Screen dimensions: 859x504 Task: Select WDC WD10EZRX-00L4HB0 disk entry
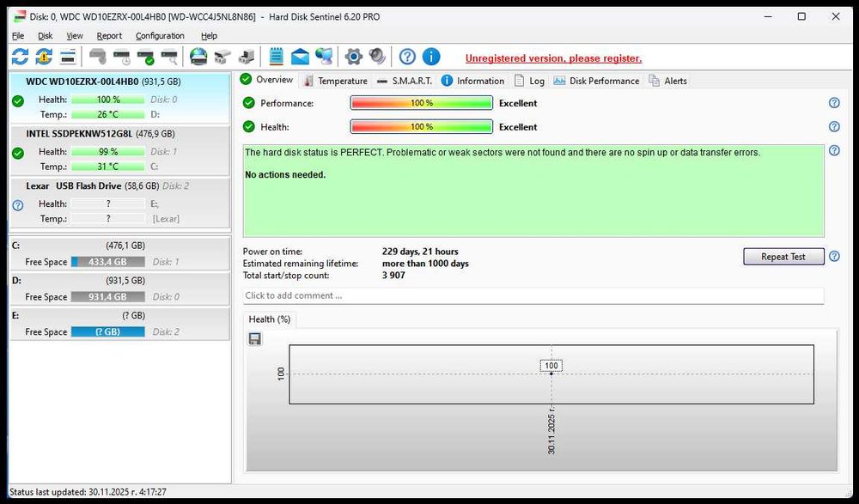tap(120, 98)
